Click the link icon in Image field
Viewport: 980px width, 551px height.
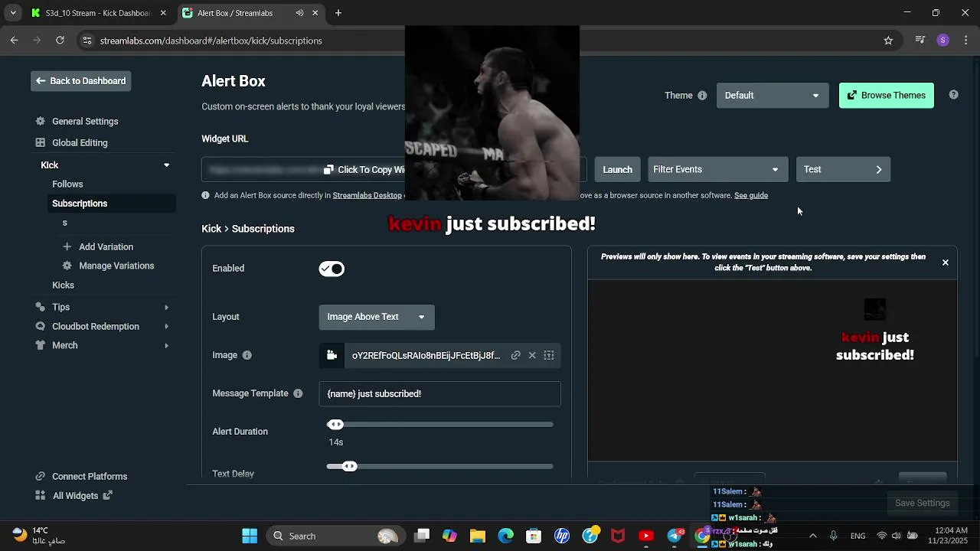coord(515,355)
